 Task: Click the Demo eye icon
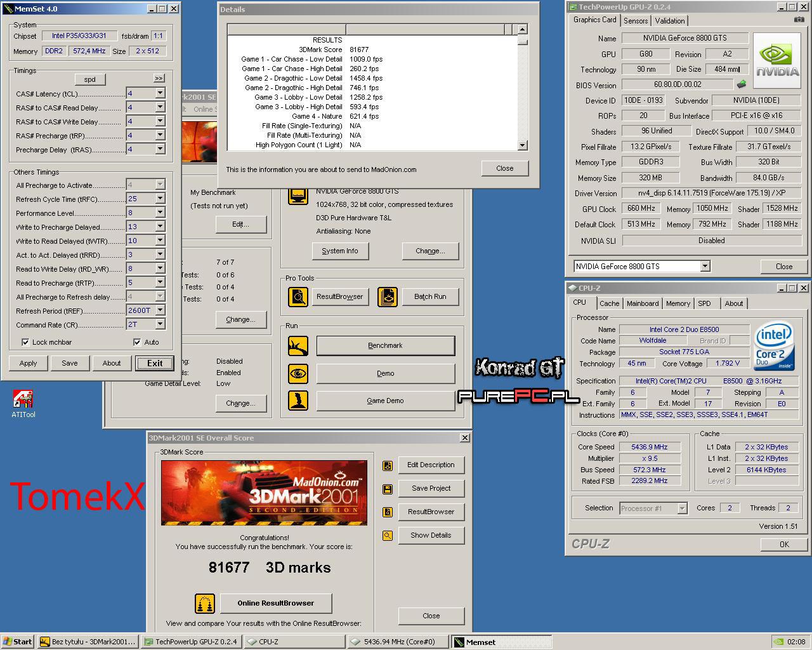pyautogui.click(x=298, y=373)
